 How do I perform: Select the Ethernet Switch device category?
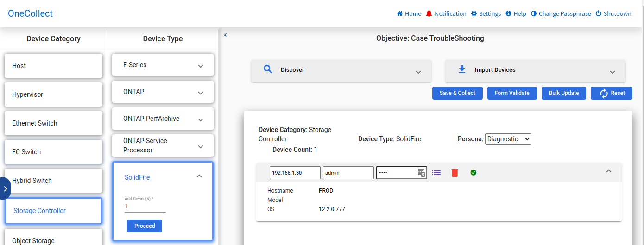pyautogui.click(x=53, y=123)
